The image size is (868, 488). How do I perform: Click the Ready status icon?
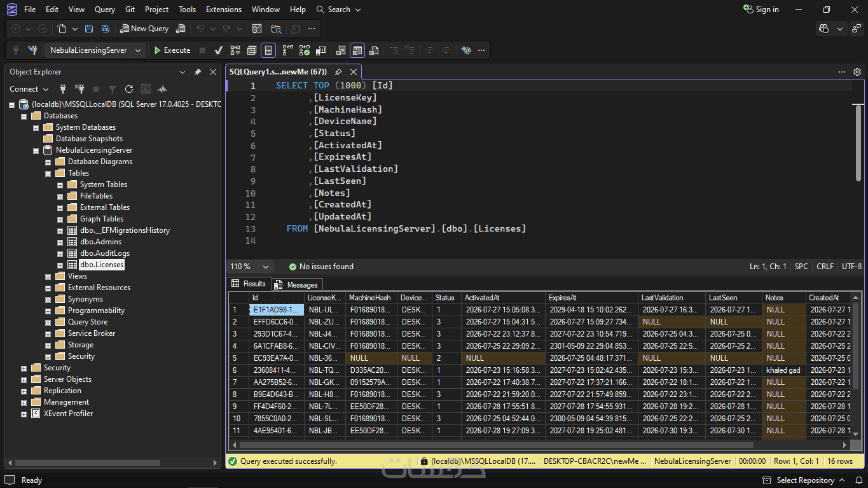pyautogui.click(x=10, y=480)
